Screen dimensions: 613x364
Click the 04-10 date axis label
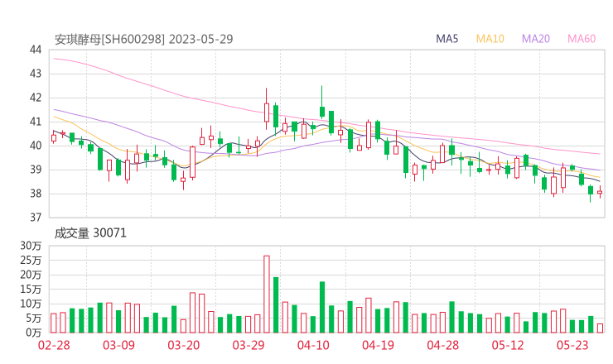click(313, 345)
